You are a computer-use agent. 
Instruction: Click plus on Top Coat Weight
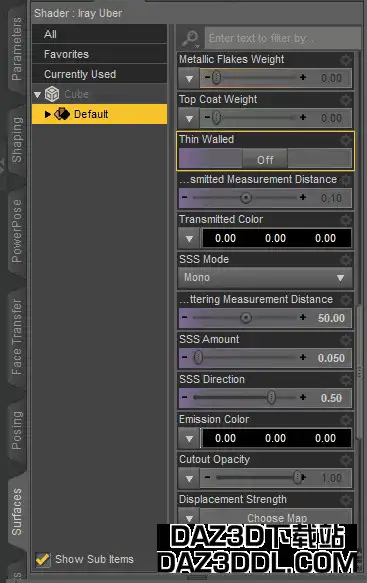click(x=303, y=117)
